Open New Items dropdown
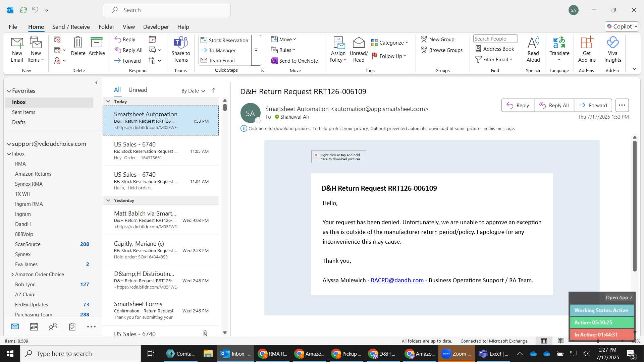 tap(36, 50)
